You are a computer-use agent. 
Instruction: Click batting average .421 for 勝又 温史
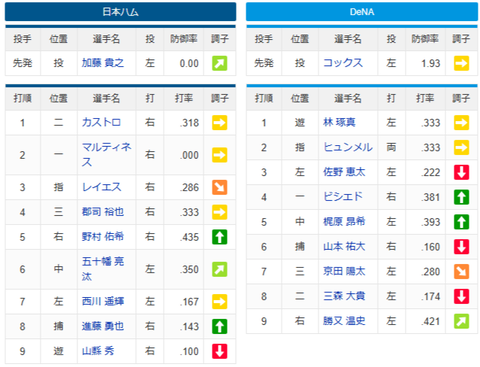(431, 322)
